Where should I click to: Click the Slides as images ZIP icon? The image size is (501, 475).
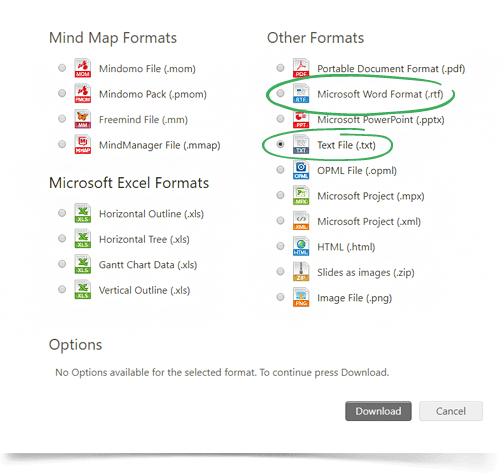pos(301,272)
